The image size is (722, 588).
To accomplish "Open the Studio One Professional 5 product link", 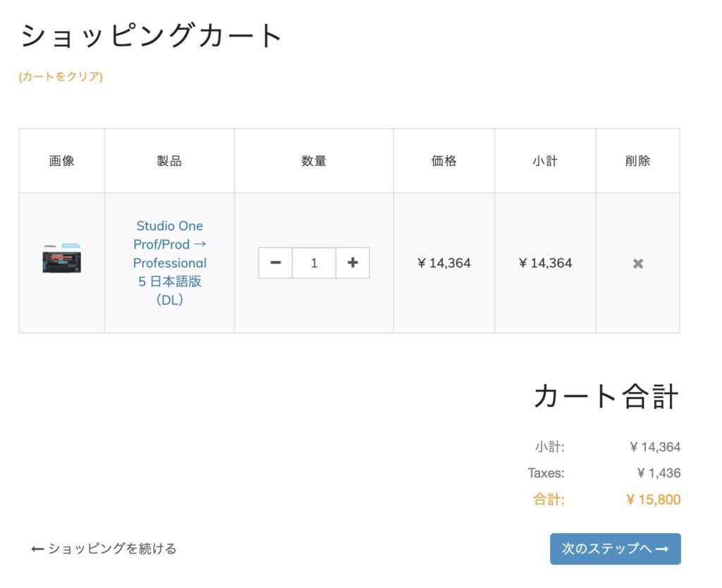I will [x=170, y=263].
